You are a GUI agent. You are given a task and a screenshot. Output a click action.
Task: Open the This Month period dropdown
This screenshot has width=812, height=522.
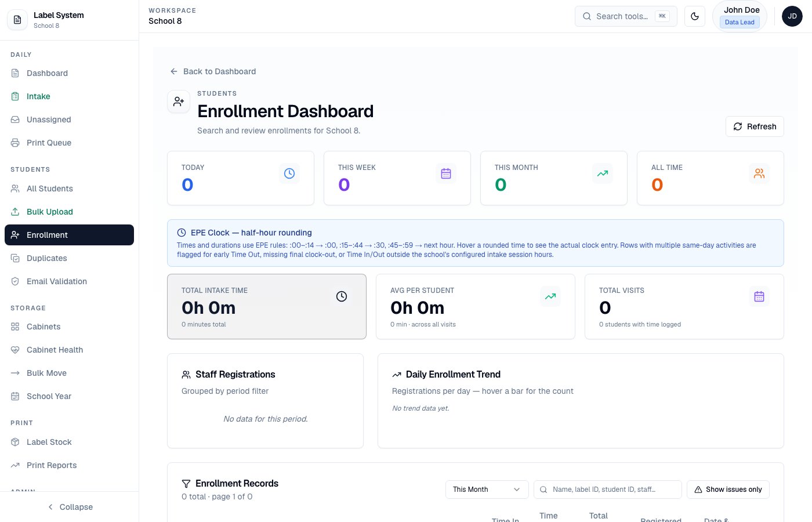(487, 490)
